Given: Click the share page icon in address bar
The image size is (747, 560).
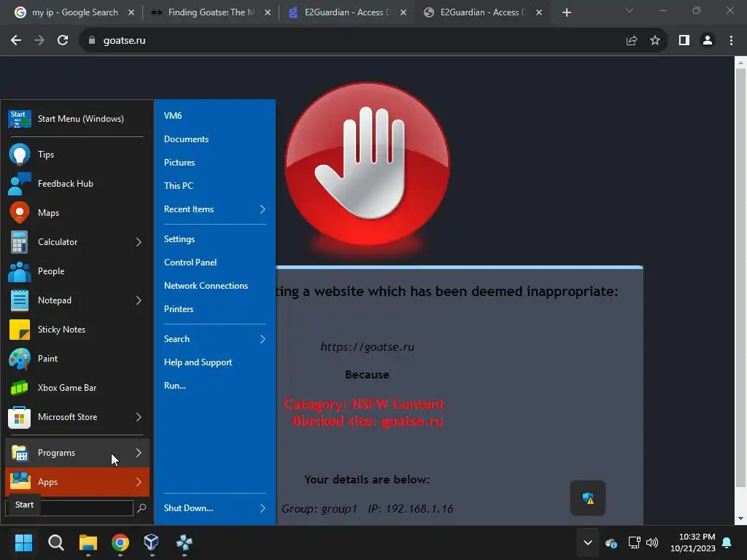Looking at the screenshot, I should pyautogui.click(x=632, y=41).
